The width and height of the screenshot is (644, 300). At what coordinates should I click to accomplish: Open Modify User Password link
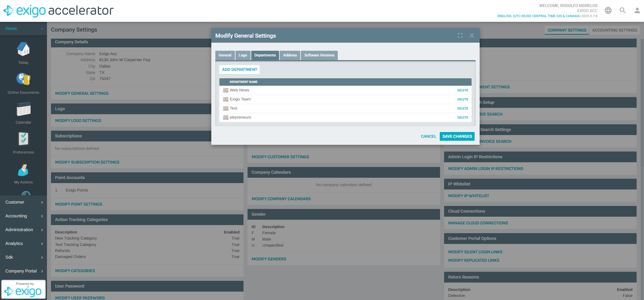point(80,298)
